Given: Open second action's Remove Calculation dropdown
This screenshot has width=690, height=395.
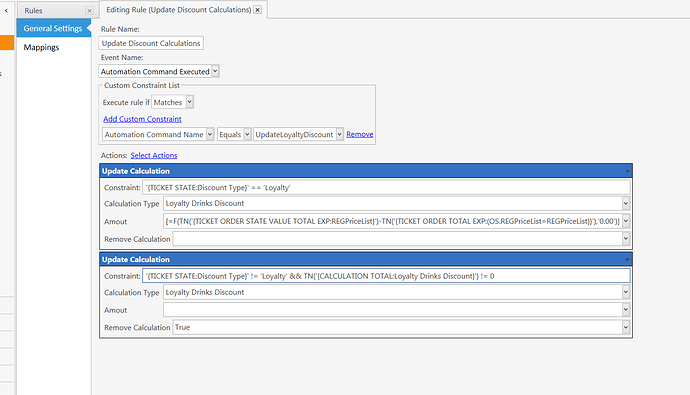Looking at the screenshot, I should (x=625, y=327).
